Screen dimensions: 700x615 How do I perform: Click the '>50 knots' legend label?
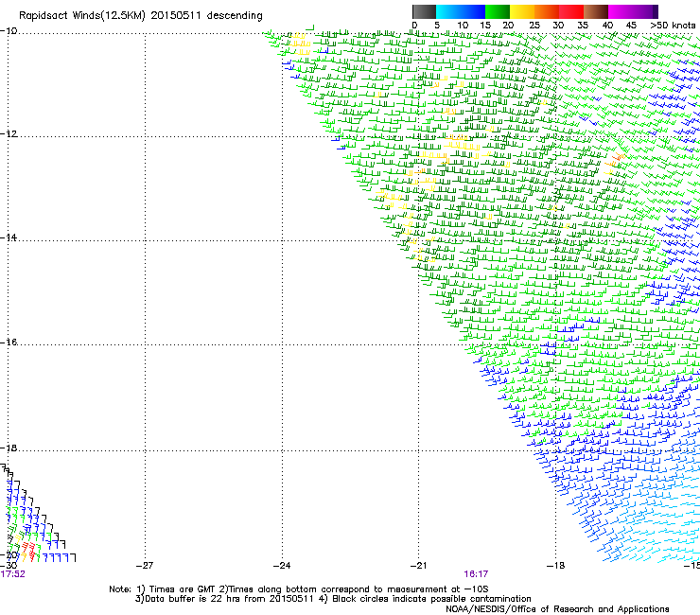coord(673,26)
